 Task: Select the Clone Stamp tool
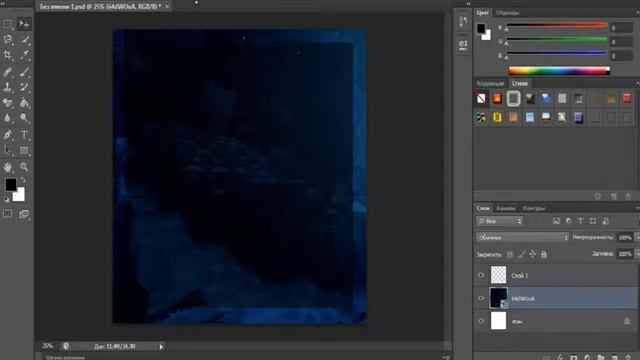tap(8, 87)
